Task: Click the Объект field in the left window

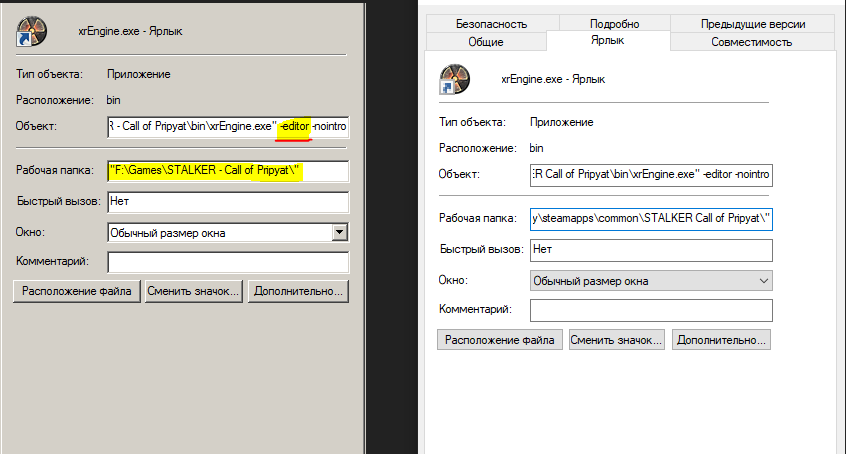Action: point(228,126)
